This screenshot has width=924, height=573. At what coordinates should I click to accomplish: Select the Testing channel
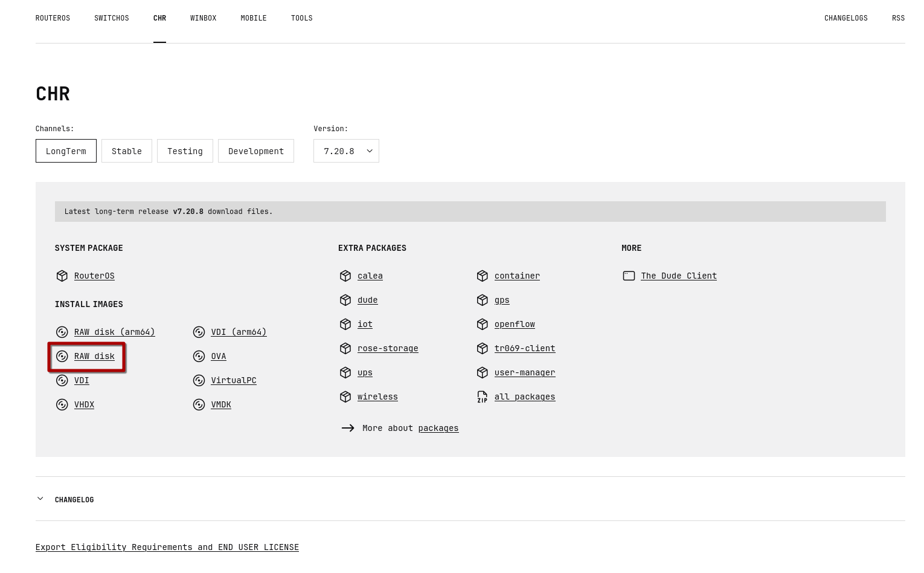click(185, 151)
